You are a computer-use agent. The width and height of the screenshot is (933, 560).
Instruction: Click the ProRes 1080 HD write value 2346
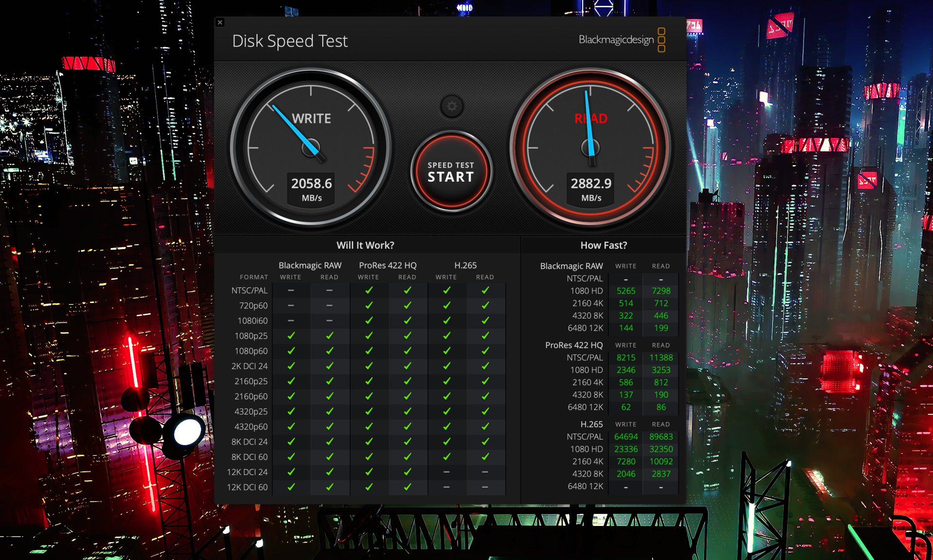(x=626, y=370)
